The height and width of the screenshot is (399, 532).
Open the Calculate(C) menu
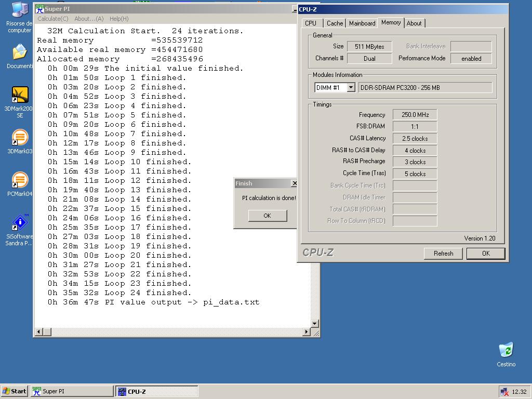pos(52,19)
